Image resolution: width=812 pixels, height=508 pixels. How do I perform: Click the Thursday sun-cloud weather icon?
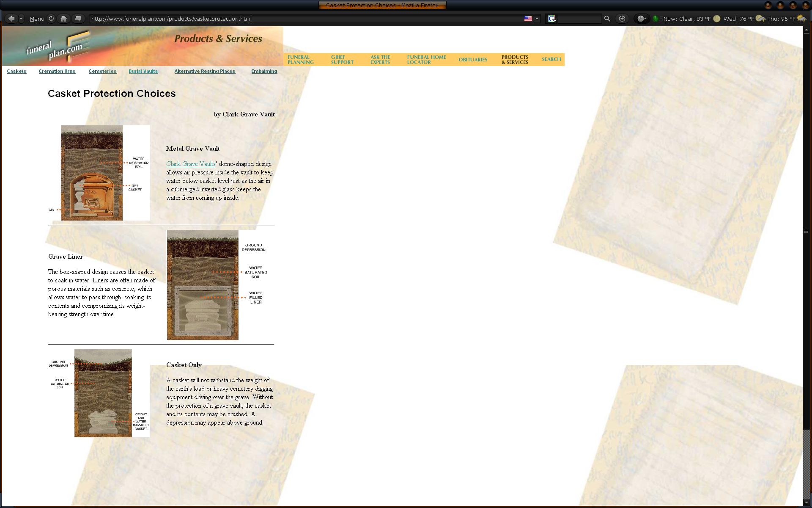801,19
